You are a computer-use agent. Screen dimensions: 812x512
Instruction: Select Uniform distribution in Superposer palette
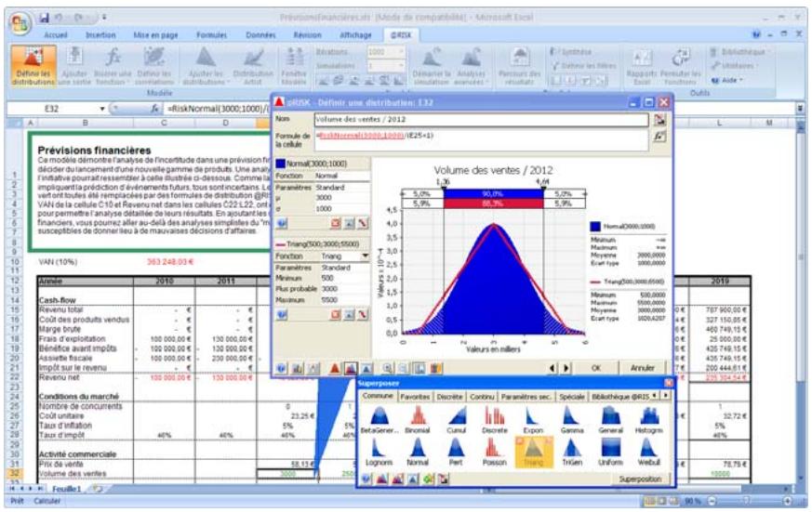pyautogui.click(x=610, y=452)
